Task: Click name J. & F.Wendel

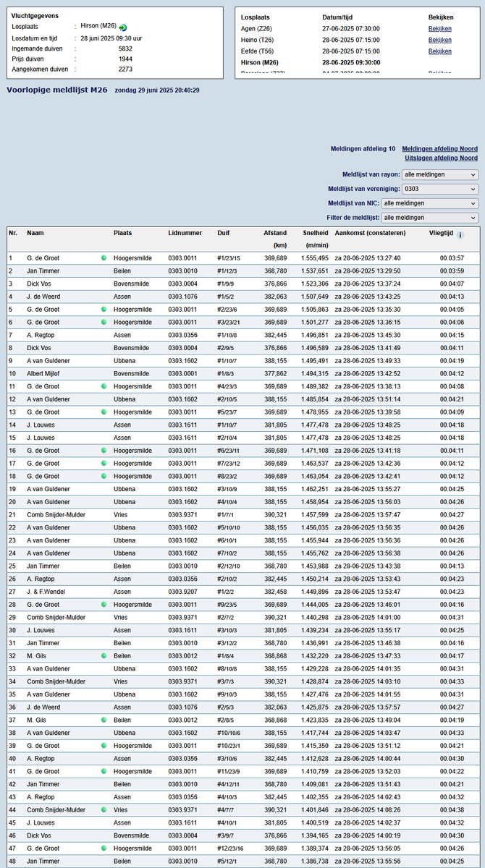Action: click(x=46, y=592)
